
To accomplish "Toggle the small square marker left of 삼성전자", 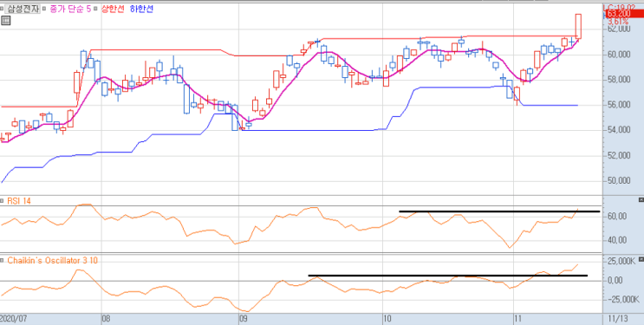I will pos(3,9).
